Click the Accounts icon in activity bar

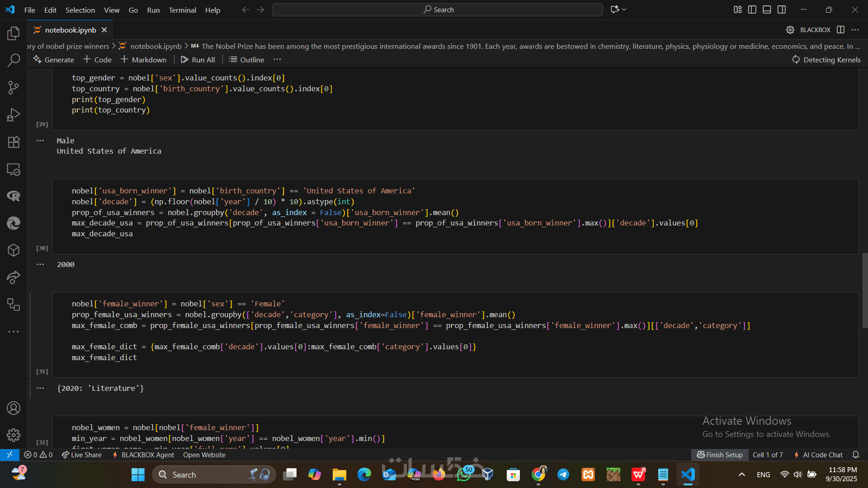click(14, 408)
